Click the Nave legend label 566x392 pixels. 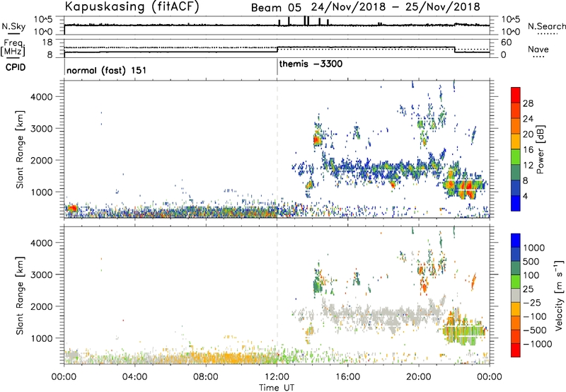tap(538, 49)
